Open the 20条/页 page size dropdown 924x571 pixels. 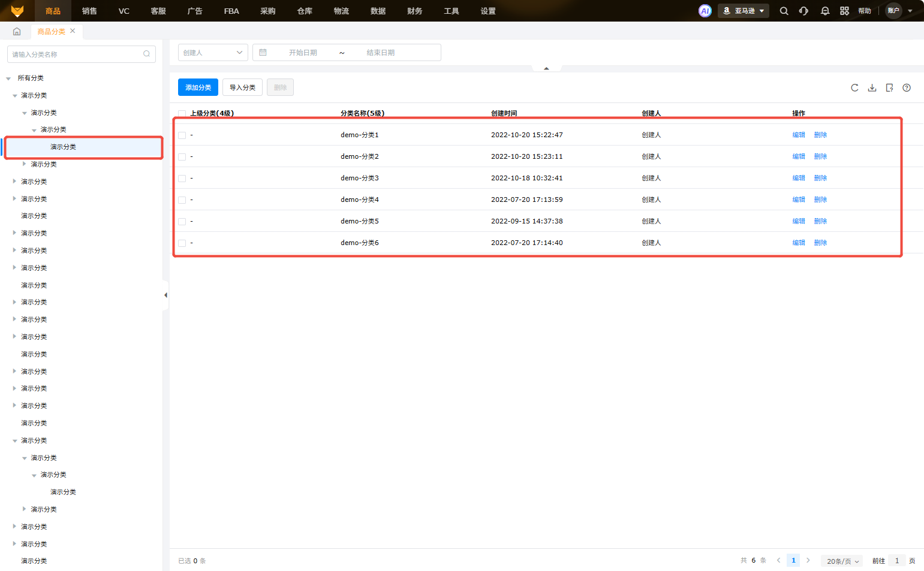coord(842,561)
